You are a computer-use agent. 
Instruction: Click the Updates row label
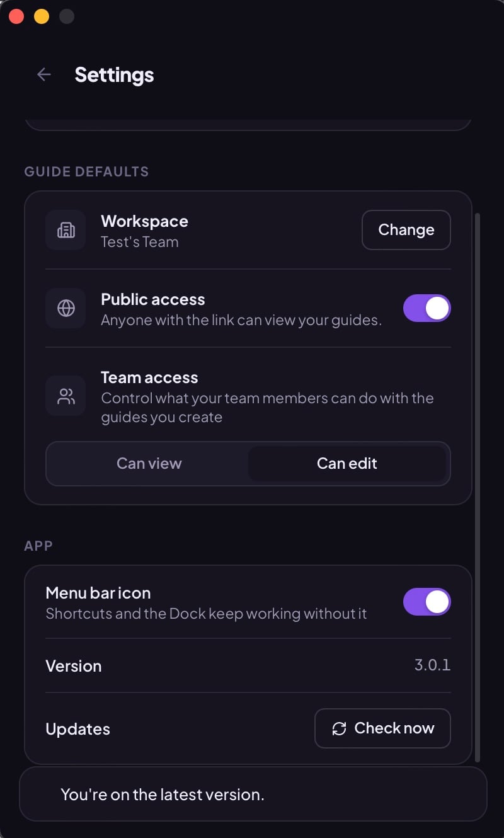77,729
